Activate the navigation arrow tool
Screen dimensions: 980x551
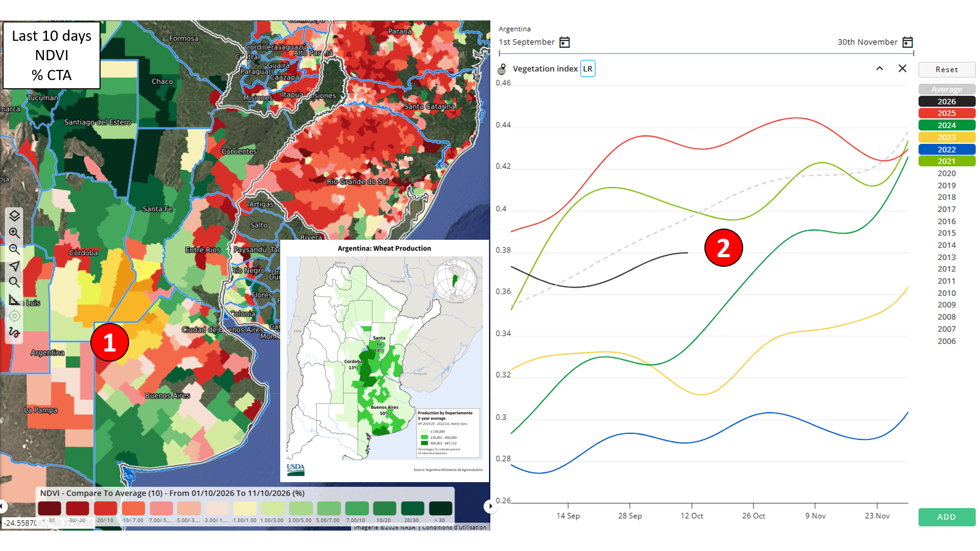tap(14, 266)
